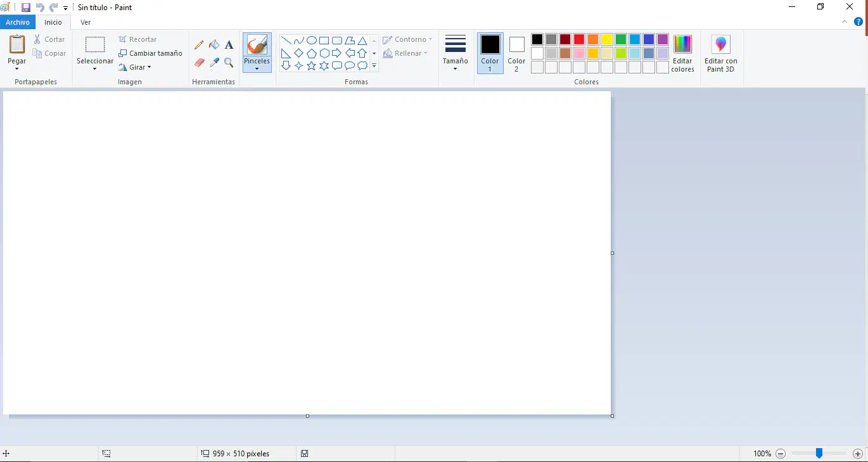Open the Quick Access Toolbar customize dropdown
Screen dimensions: 868x462
click(x=65, y=8)
